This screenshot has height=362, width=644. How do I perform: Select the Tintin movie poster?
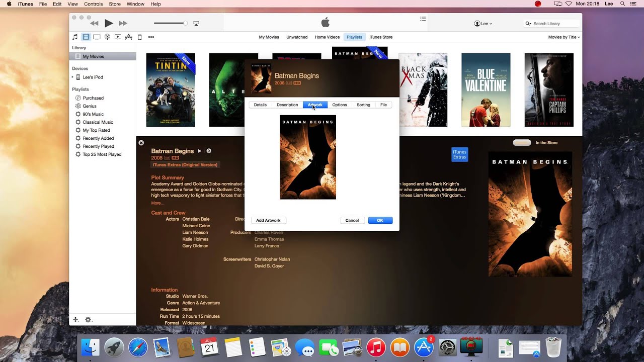(171, 90)
